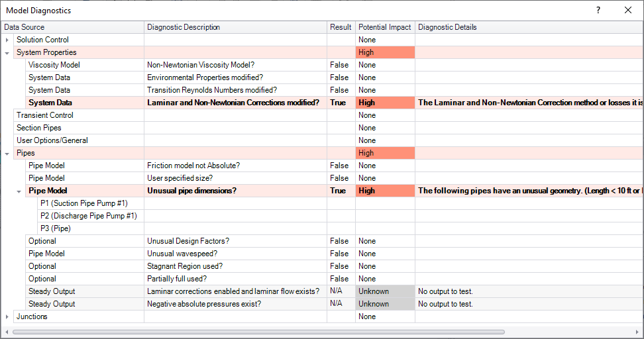Click High impact cell for Pipes row

385,153
